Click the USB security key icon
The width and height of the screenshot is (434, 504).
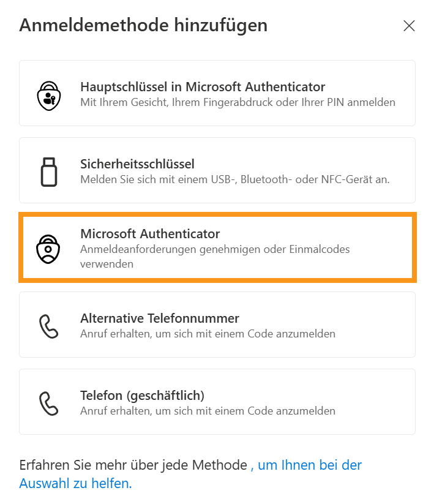49,171
